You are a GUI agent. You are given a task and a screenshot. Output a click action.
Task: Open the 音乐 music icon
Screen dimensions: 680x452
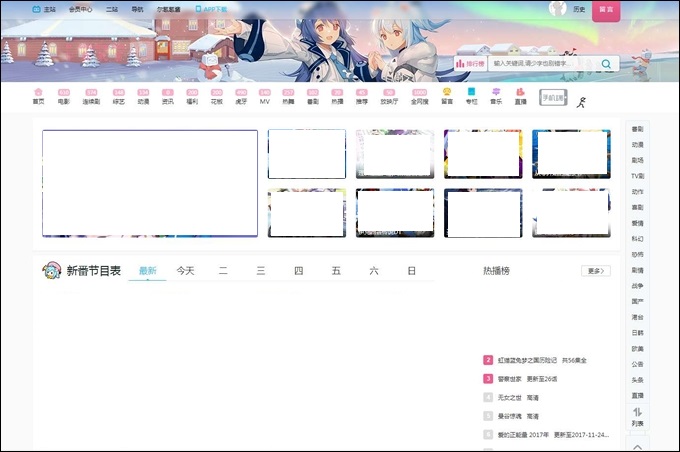(x=496, y=95)
